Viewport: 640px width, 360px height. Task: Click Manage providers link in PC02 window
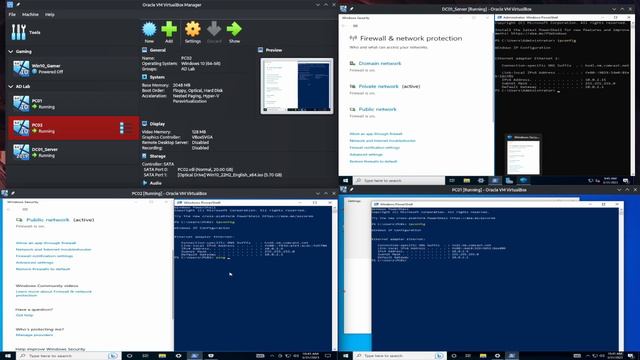tap(34, 335)
